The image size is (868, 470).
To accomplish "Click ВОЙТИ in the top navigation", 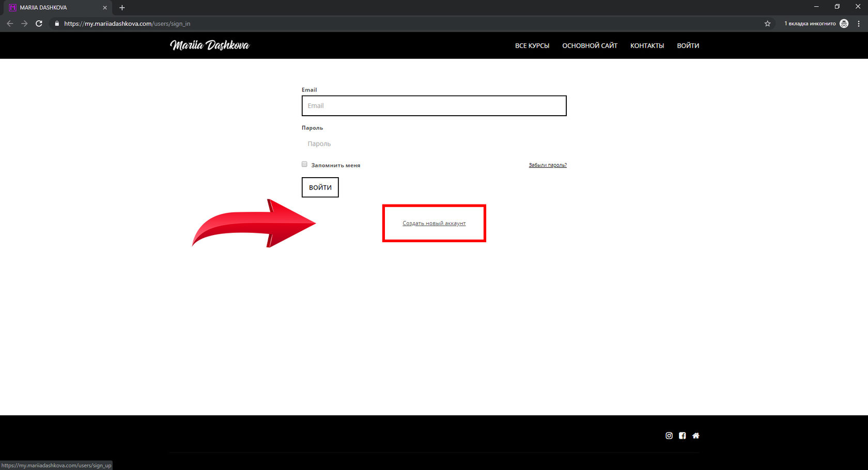I will click(688, 46).
